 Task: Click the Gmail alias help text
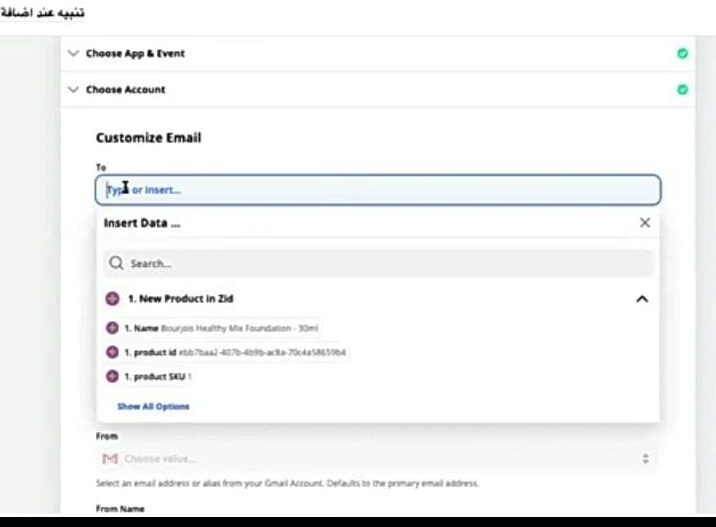[287, 483]
